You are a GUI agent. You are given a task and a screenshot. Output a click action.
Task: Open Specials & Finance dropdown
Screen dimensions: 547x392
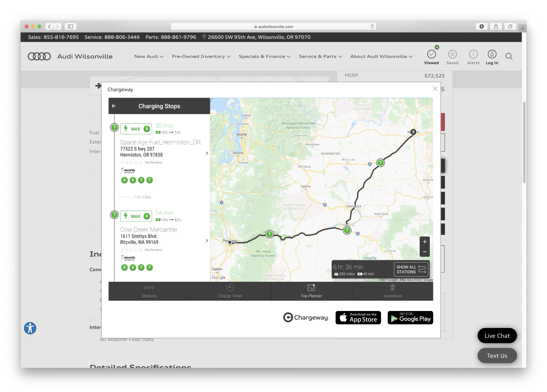click(265, 56)
